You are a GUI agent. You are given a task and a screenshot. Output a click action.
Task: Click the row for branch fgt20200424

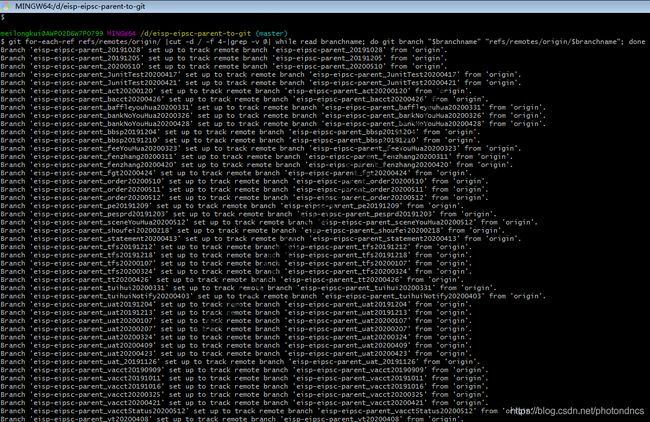pos(236,173)
